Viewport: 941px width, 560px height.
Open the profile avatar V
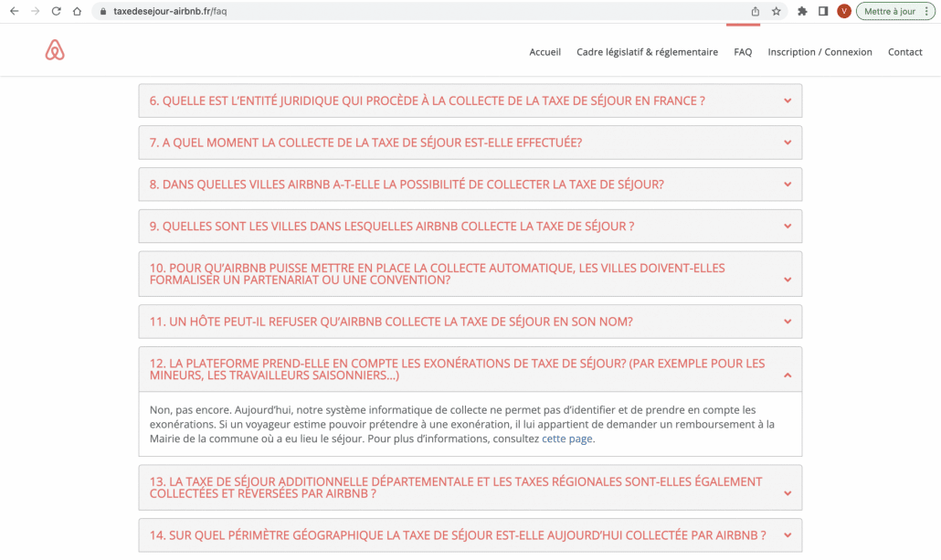[844, 11]
